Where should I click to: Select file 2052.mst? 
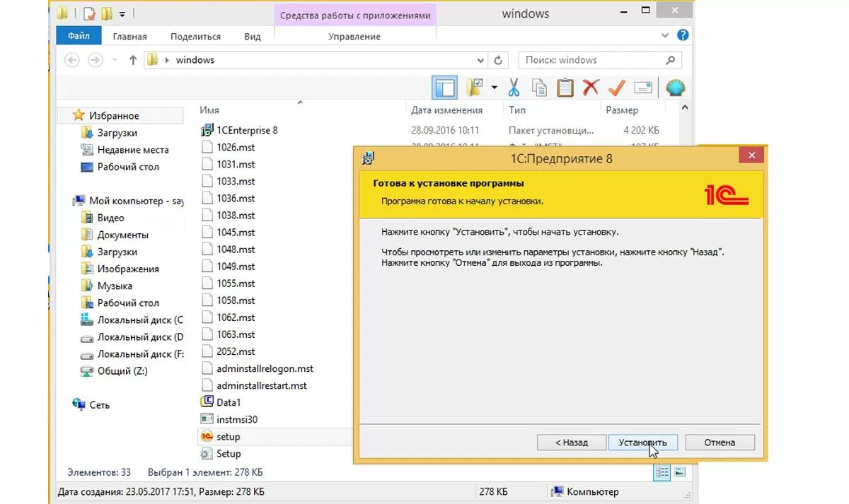[x=236, y=351]
